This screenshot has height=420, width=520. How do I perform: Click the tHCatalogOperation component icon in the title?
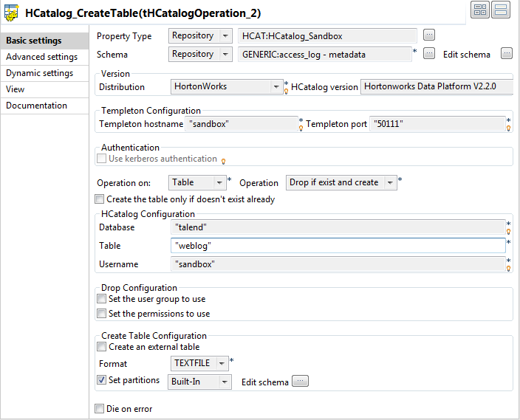point(11,13)
